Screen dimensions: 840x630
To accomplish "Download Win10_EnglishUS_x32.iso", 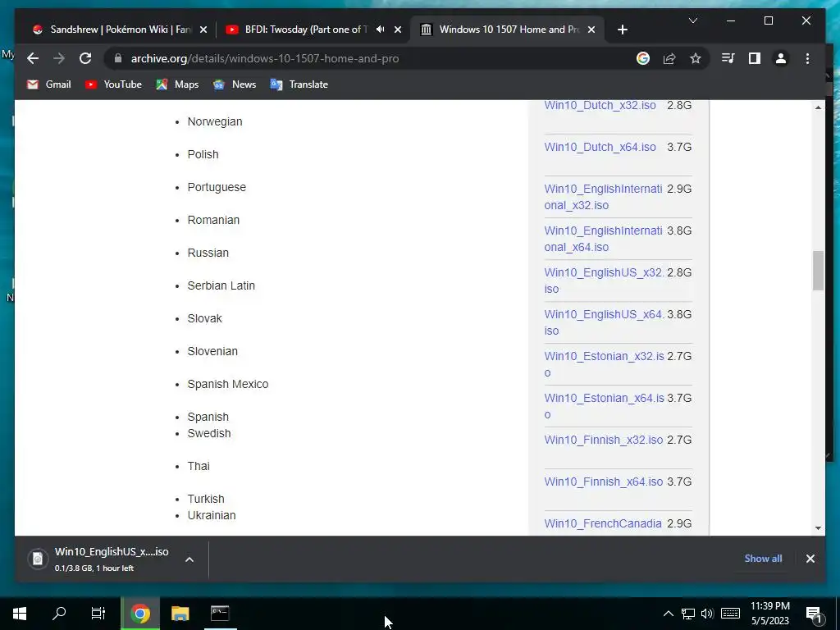I will click(605, 281).
